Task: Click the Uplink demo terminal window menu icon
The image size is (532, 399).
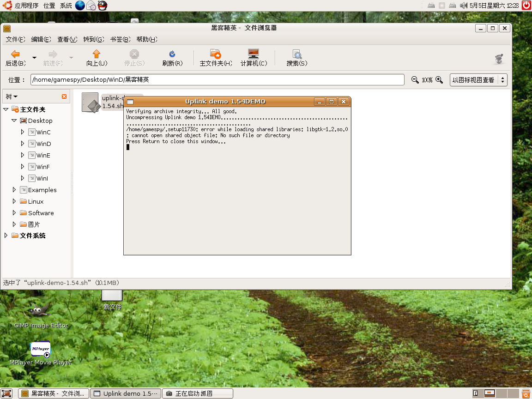Action: pyautogui.click(x=130, y=102)
